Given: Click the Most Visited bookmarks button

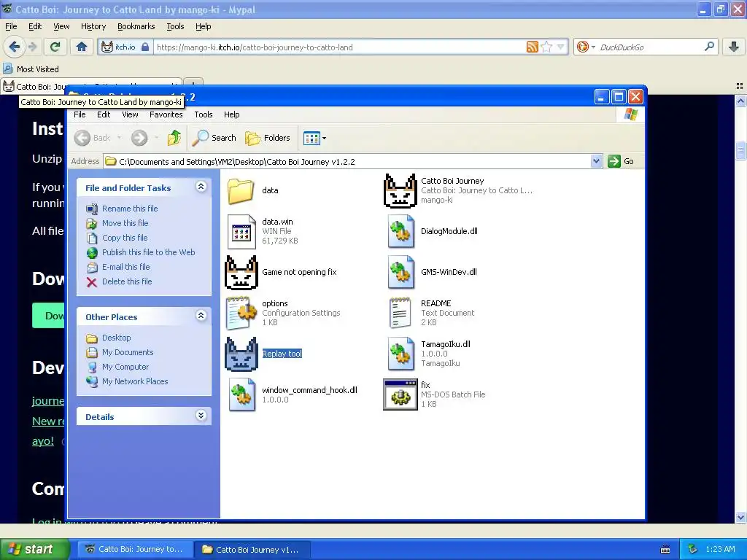Looking at the screenshot, I should (x=31, y=69).
